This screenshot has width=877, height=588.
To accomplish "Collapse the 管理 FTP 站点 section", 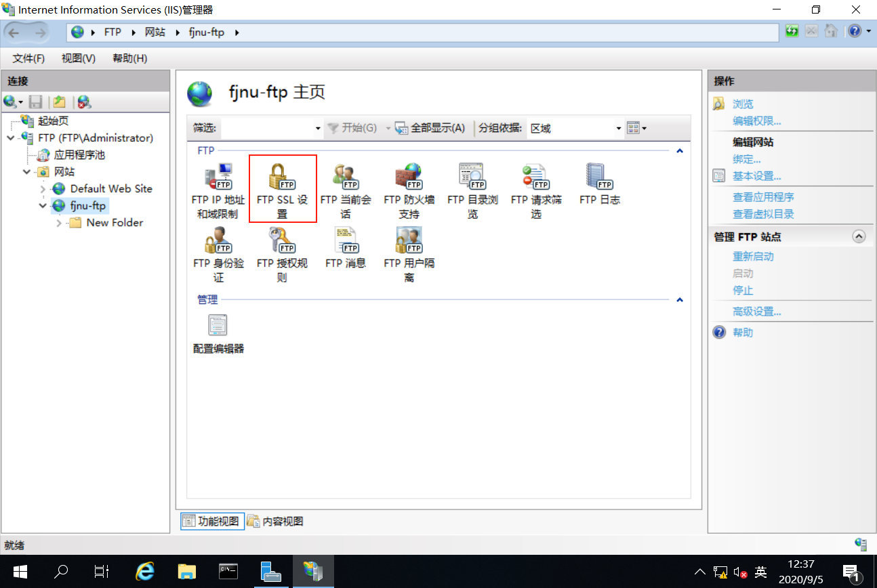I will 859,236.
